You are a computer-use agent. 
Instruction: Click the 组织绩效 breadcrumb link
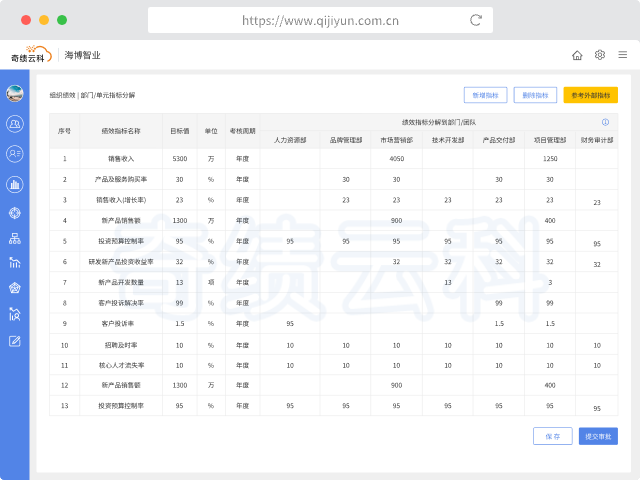click(x=63, y=95)
